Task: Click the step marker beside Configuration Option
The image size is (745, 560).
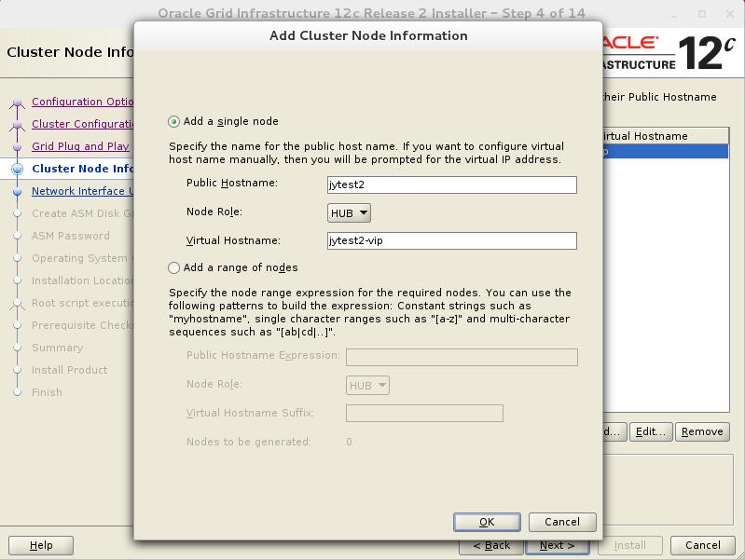Action: 18,102
